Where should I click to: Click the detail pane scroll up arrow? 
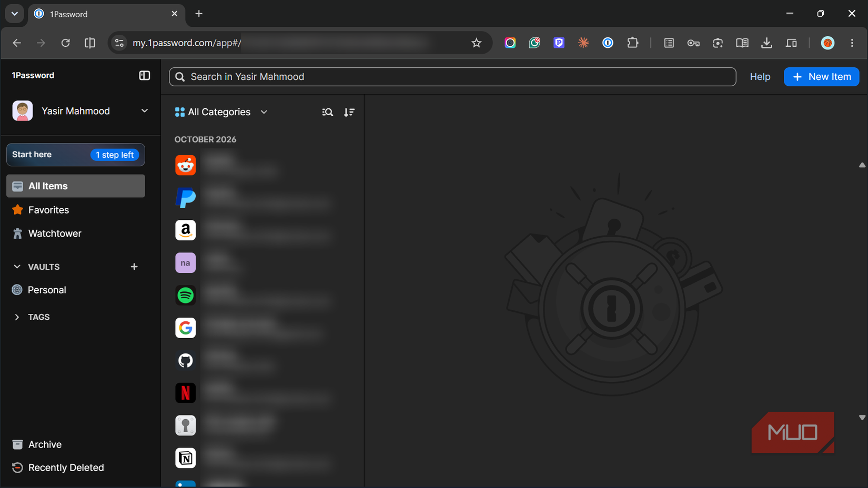pyautogui.click(x=862, y=165)
